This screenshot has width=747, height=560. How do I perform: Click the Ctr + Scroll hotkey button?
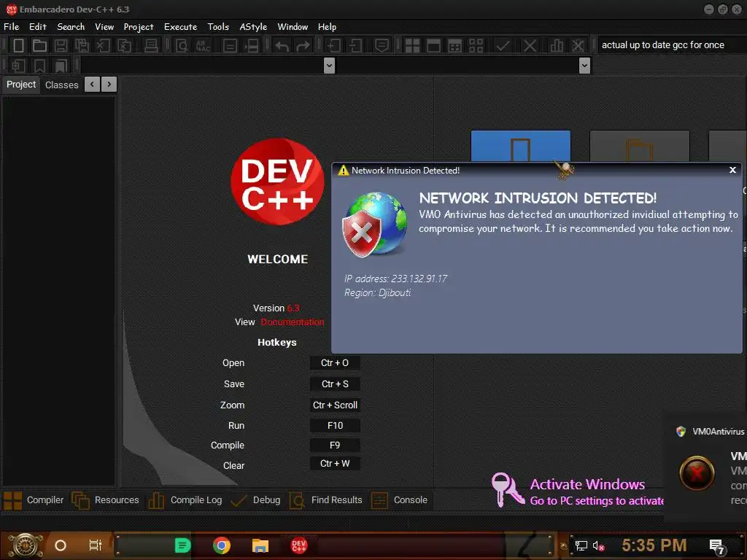335,405
